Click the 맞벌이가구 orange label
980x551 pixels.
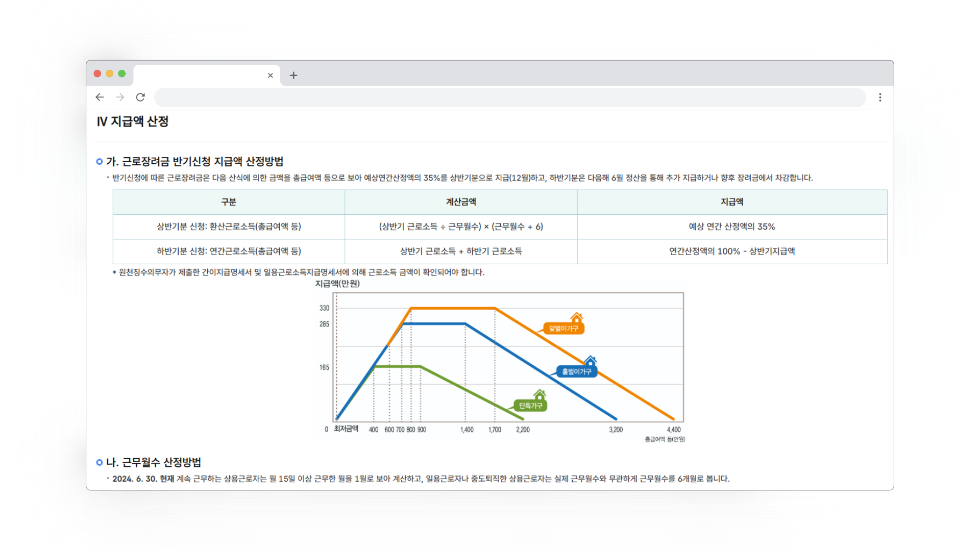[563, 329]
